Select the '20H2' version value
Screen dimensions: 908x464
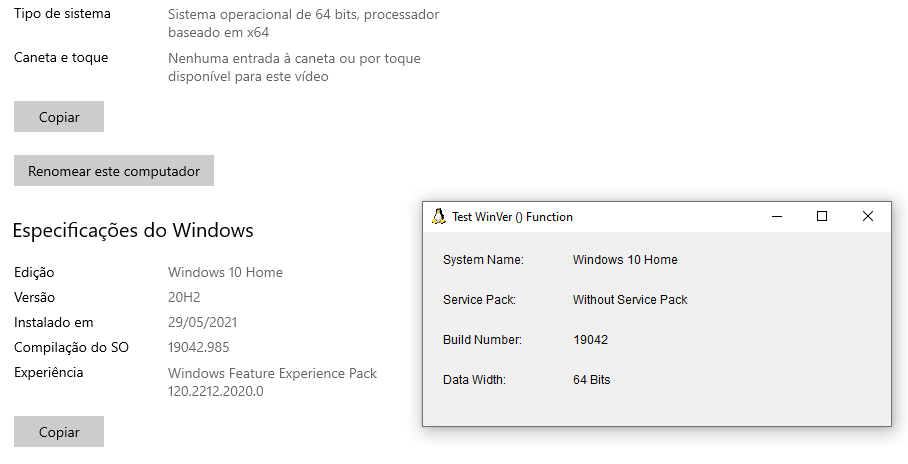tap(184, 297)
